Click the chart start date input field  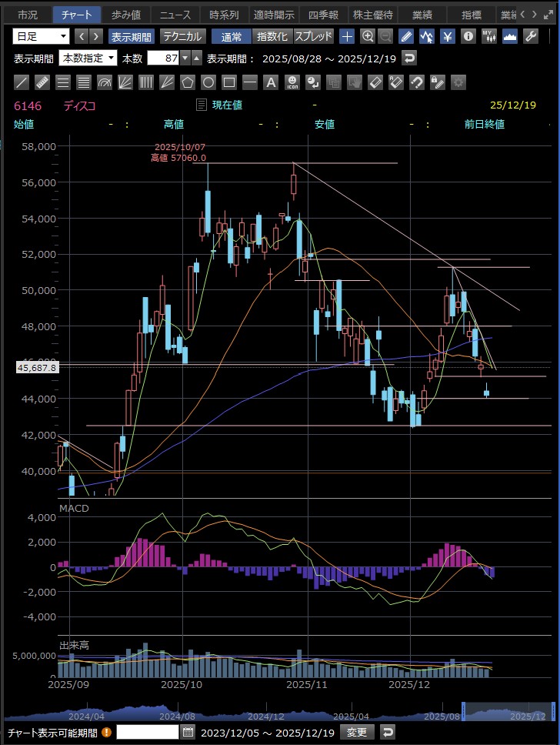click(148, 732)
